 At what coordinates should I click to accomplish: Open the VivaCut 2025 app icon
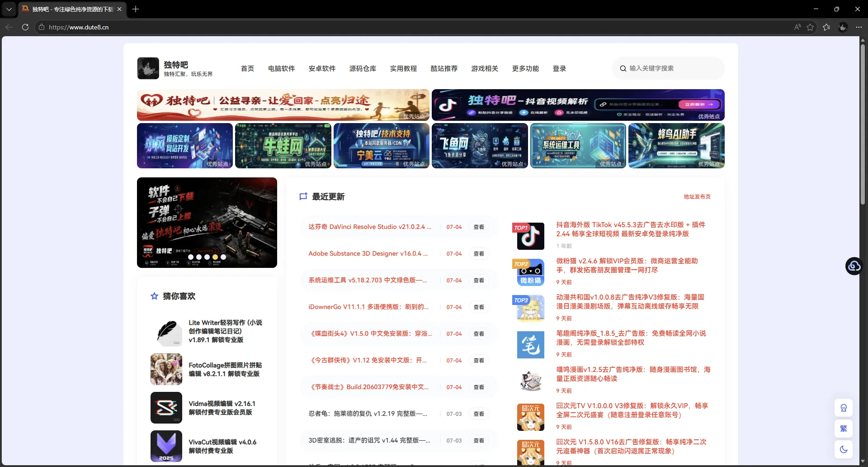click(166, 446)
